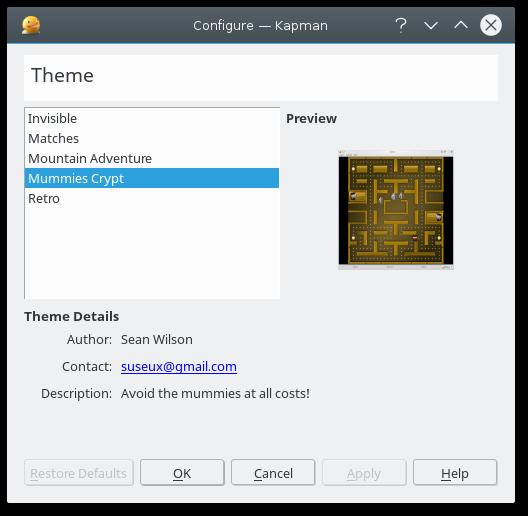Click the Apply button

364,473
